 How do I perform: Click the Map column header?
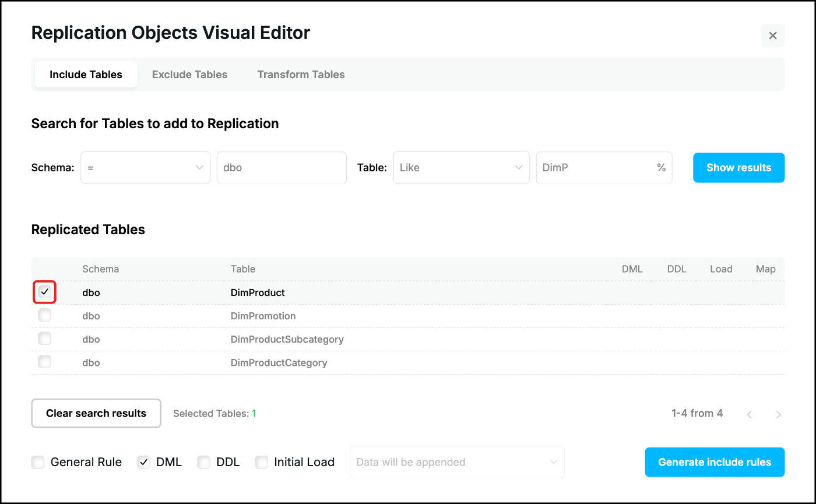[765, 269]
